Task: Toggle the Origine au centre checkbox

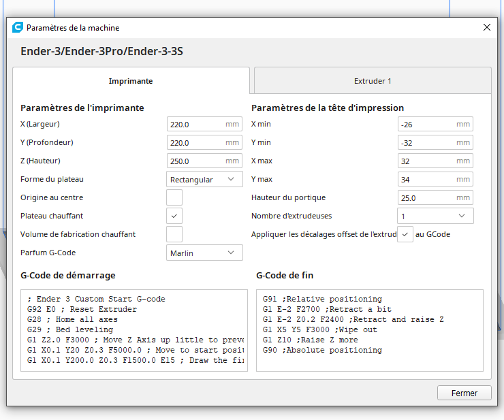Action: click(x=174, y=197)
